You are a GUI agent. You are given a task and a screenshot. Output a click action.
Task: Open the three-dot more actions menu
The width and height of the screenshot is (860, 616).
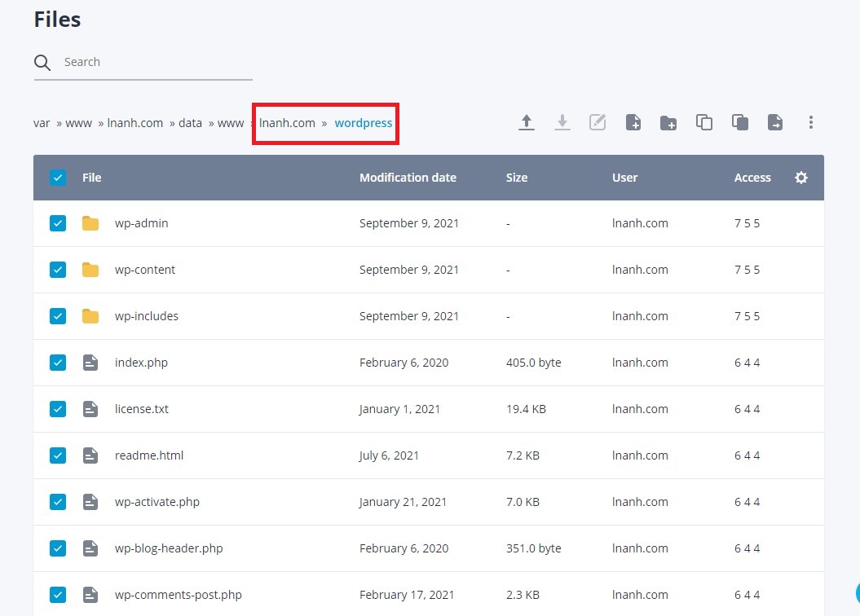click(x=810, y=122)
